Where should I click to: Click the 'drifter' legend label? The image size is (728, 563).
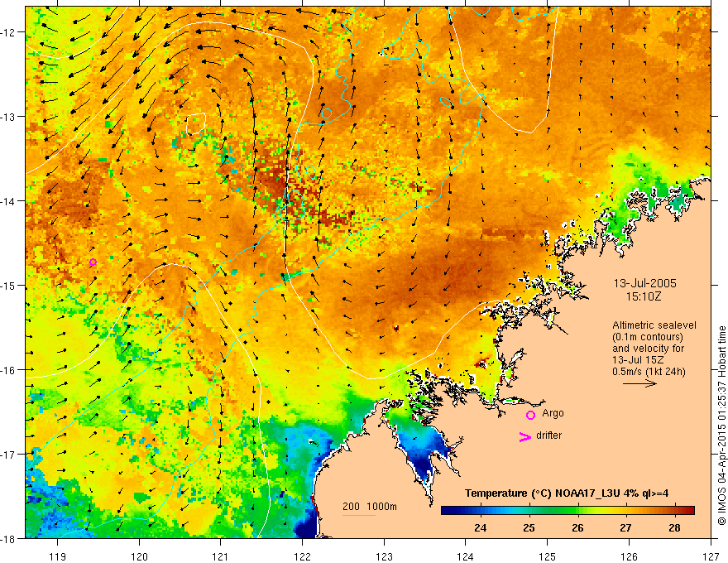(x=548, y=435)
